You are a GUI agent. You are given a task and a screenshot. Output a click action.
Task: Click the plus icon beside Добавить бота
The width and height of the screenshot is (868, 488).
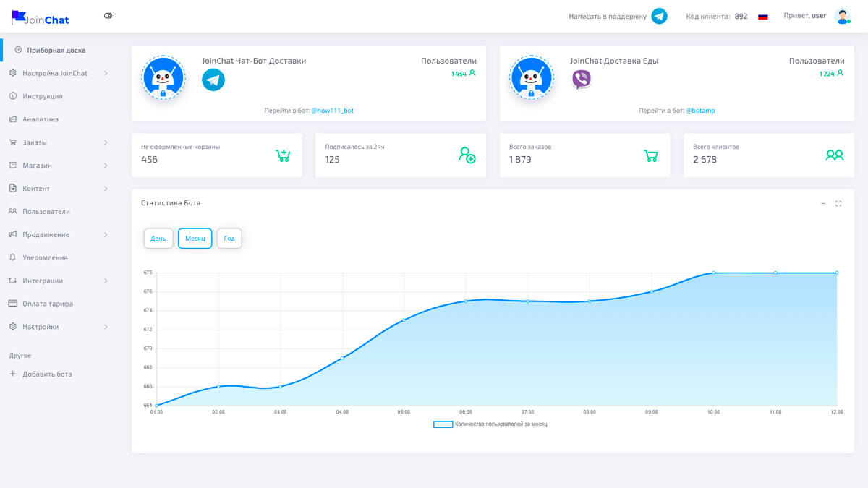[12, 374]
